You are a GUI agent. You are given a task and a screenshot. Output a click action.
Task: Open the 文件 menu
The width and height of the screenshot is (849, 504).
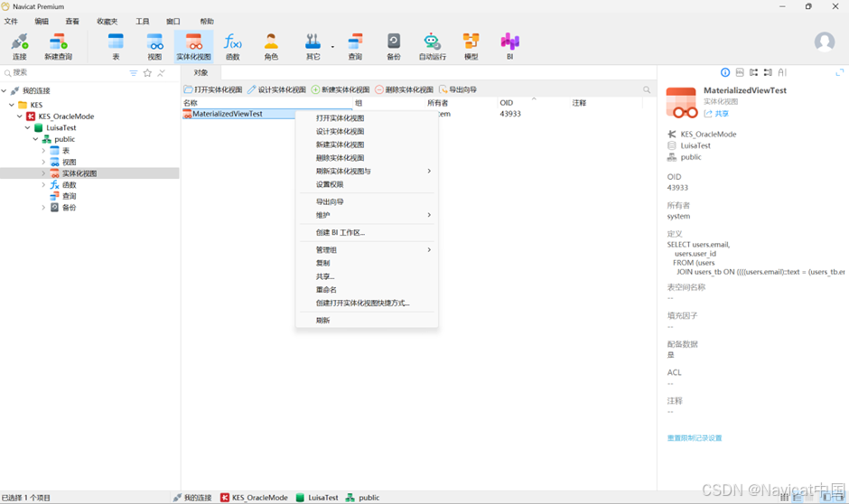(x=11, y=22)
